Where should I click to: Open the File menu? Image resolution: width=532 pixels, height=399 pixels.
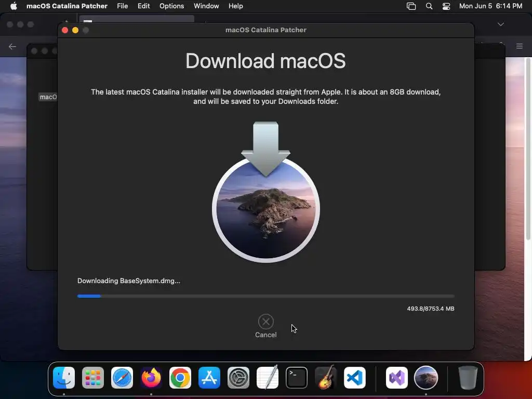(x=123, y=6)
